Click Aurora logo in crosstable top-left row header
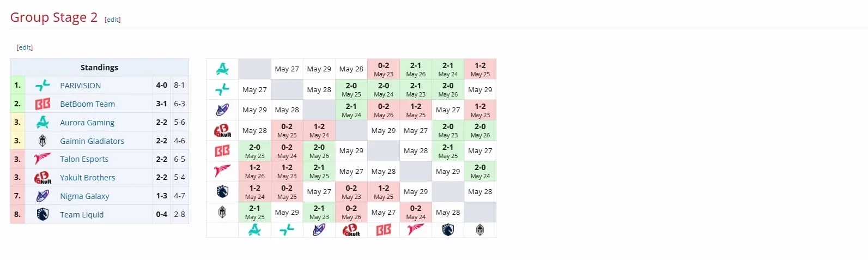This screenshot has width=868, height=260. tap(222, 69)
